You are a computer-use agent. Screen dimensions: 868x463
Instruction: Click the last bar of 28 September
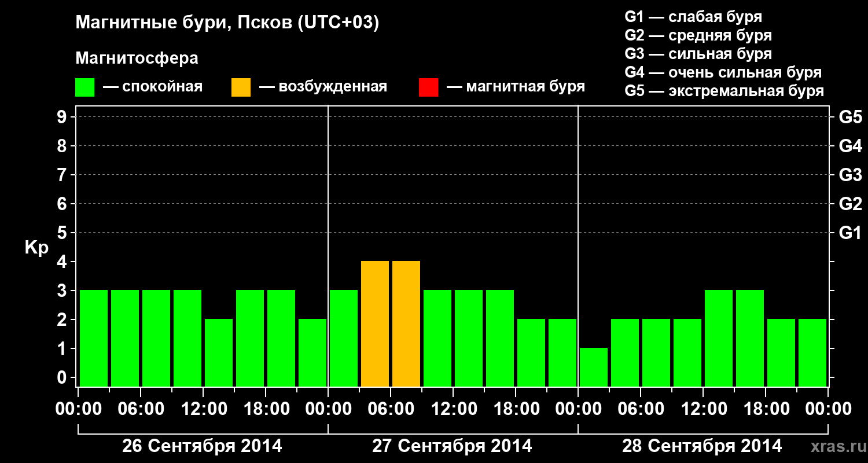812,352
